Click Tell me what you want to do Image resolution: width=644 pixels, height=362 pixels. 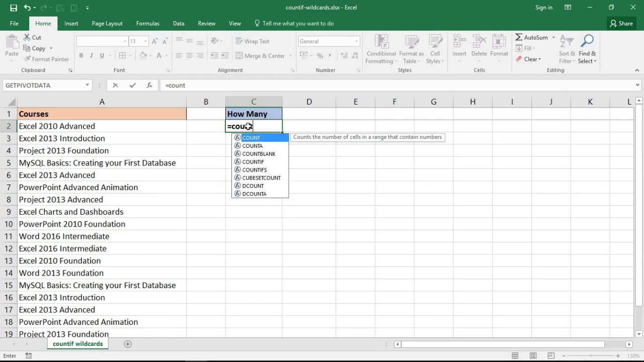click(294, 24)
